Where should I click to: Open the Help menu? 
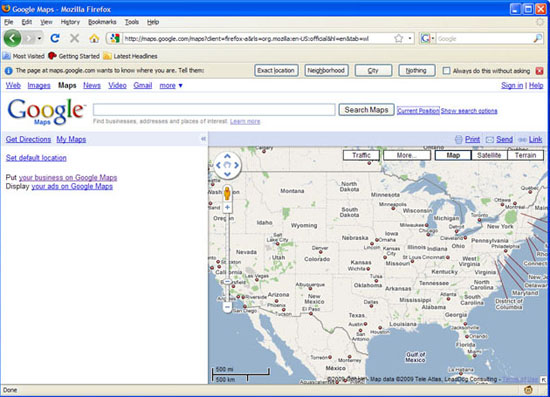pos(153,22)
